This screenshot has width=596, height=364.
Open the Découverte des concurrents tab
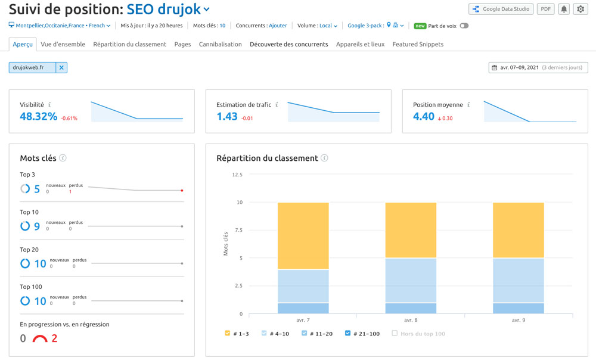[x=289, y=44]
